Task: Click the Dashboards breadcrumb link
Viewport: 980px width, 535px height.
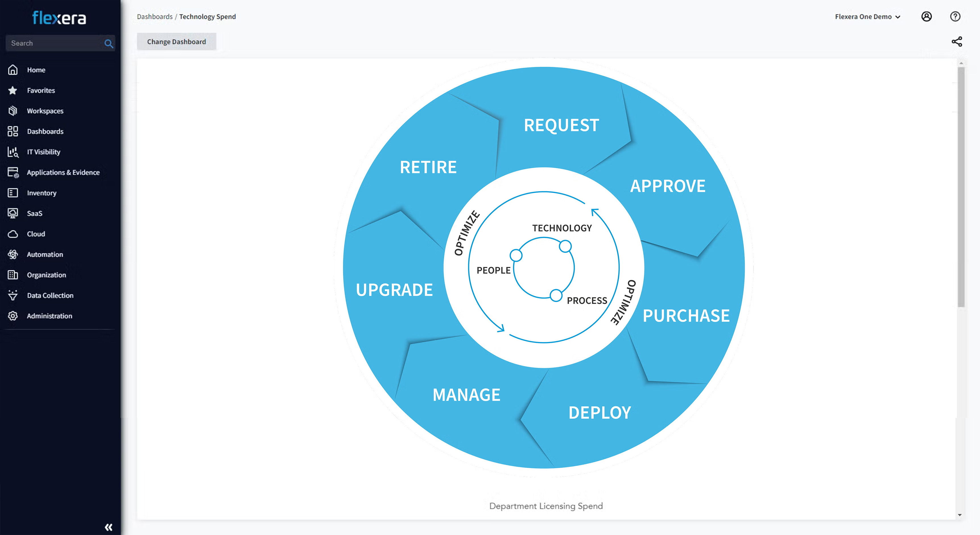Action: pyautogui.click(x=154, y=17)
